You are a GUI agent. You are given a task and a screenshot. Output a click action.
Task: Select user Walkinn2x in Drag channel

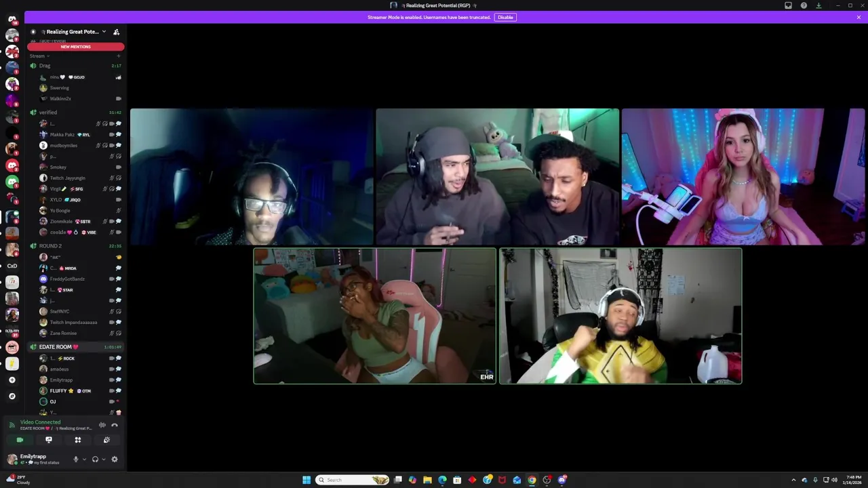(79, 98)
